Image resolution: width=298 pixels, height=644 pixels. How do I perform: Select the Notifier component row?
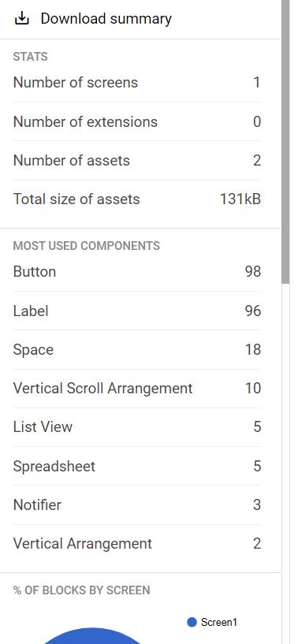click(x=137, y=504)
